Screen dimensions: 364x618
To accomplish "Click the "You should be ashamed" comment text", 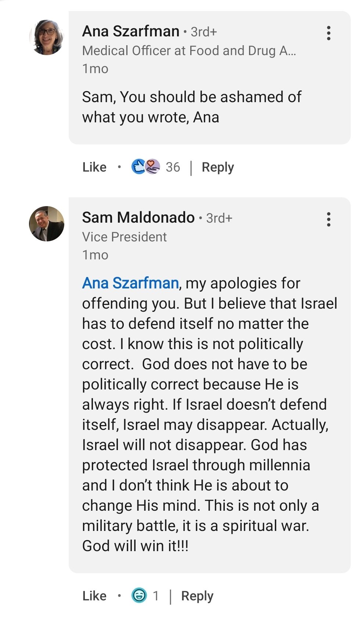I will click(x=191, y=107).
